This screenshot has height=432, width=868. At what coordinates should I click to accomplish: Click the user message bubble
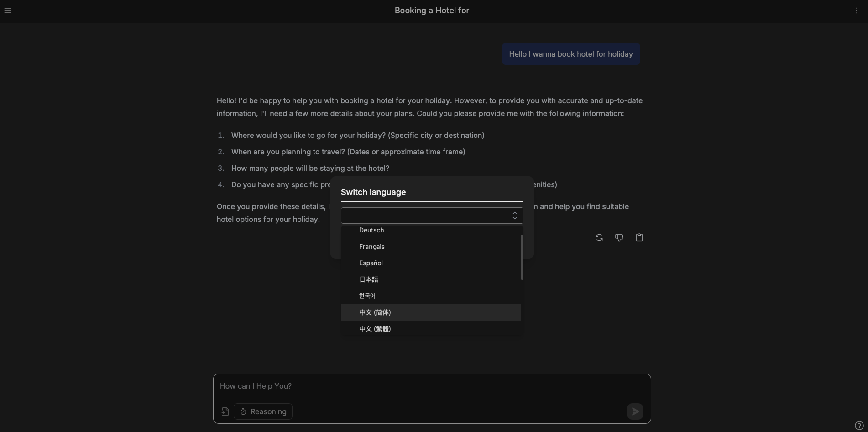tap(570, 54)
